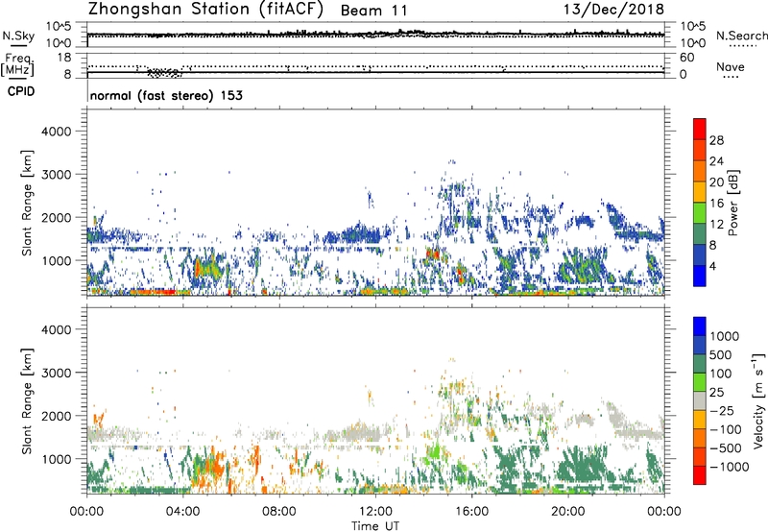The image size is (768, 532).
Task: Click the "−100" value on the velocity color bar
Action: point(725,429)
